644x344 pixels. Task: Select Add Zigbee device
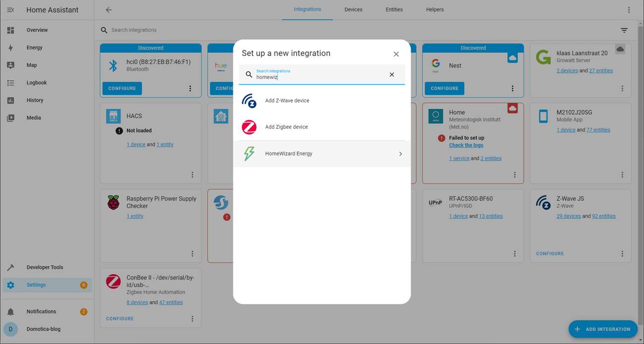[x=322, y=127]
